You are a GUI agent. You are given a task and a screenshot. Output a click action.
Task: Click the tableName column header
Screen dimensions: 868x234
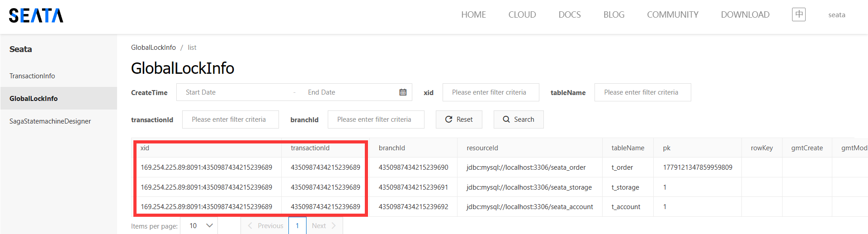click(x=628, y=148)
